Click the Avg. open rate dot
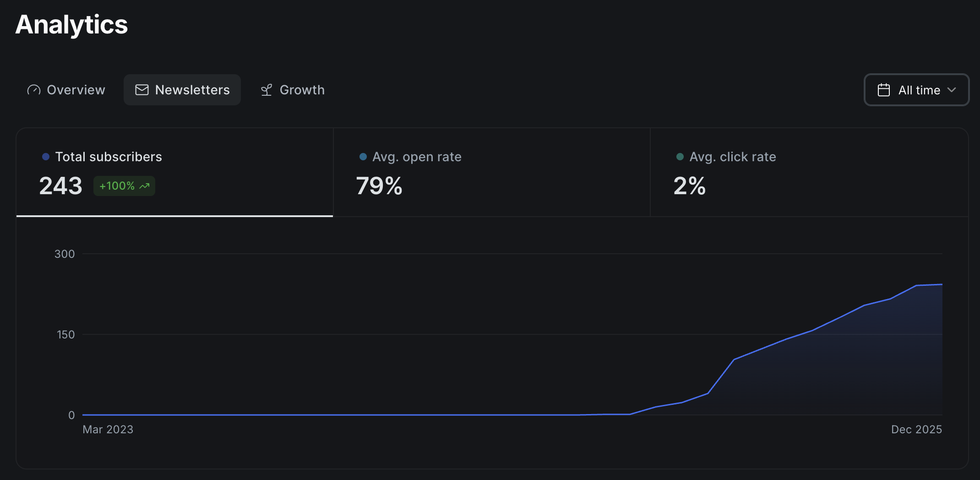The image size is (980, 480). click(363, 157)
